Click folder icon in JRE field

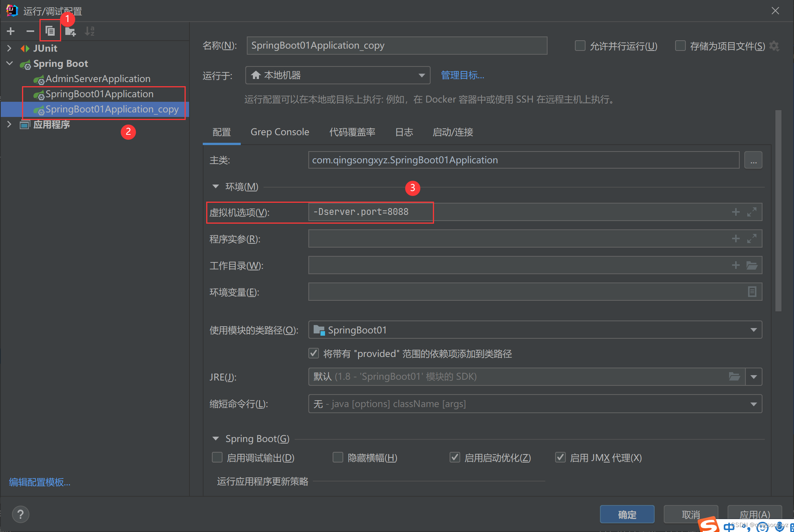click(734, 377)
